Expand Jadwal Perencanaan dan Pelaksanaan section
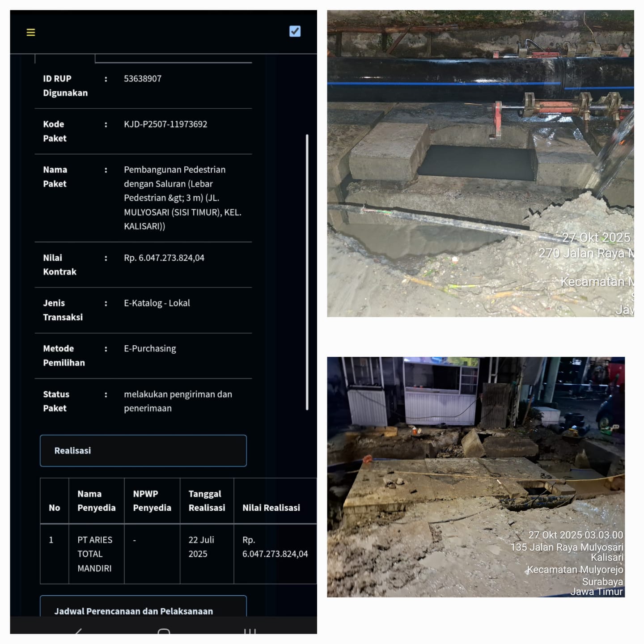Screen dimensions: 644x644 coord(143,610)
